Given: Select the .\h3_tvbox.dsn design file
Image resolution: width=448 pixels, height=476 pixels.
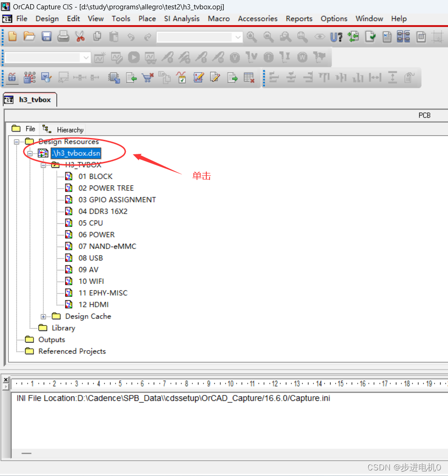Looking at the screenshot, I should tap(76, 153).
